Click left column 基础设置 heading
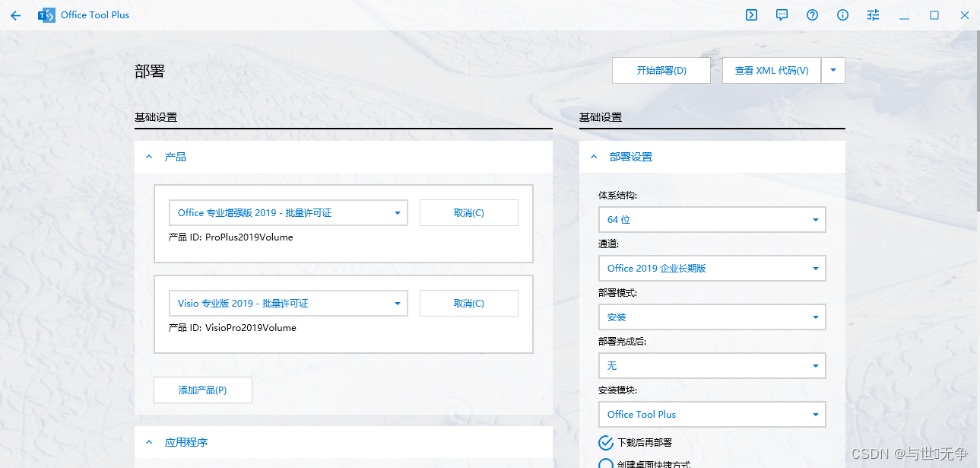Screen dimensions: 980x468 [x=156, y=118]
